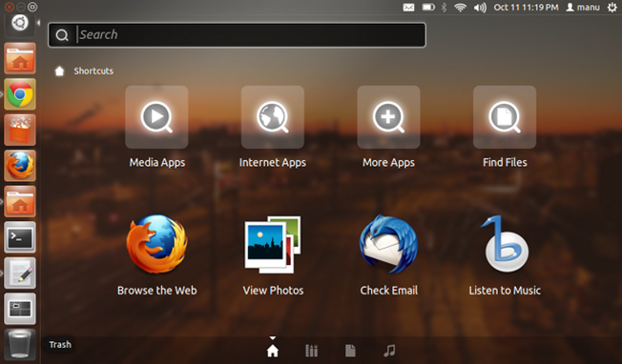Open the system power gear menu
The width and height of the screenshot is (622, 364).
coord(612,7)
